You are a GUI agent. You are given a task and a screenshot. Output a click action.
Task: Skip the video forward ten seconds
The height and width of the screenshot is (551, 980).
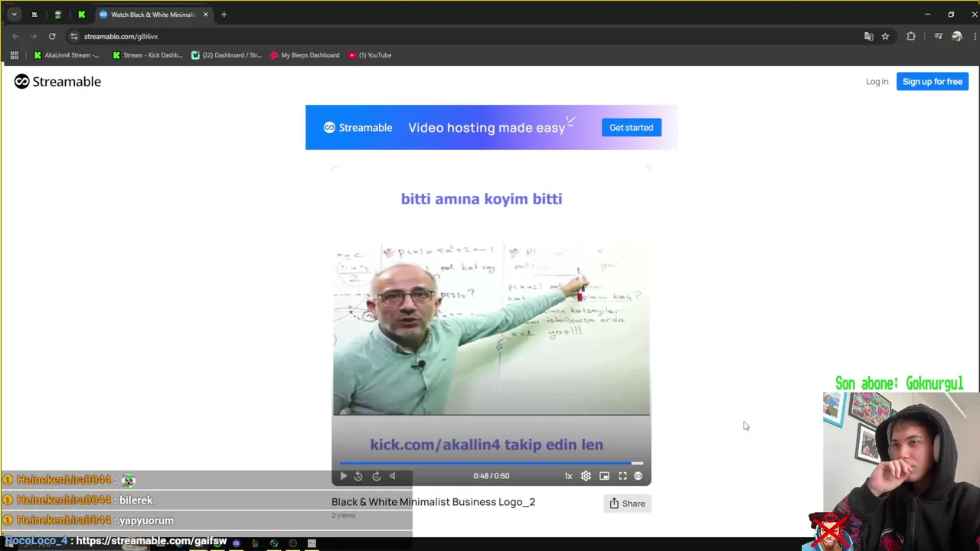point(377,476)
